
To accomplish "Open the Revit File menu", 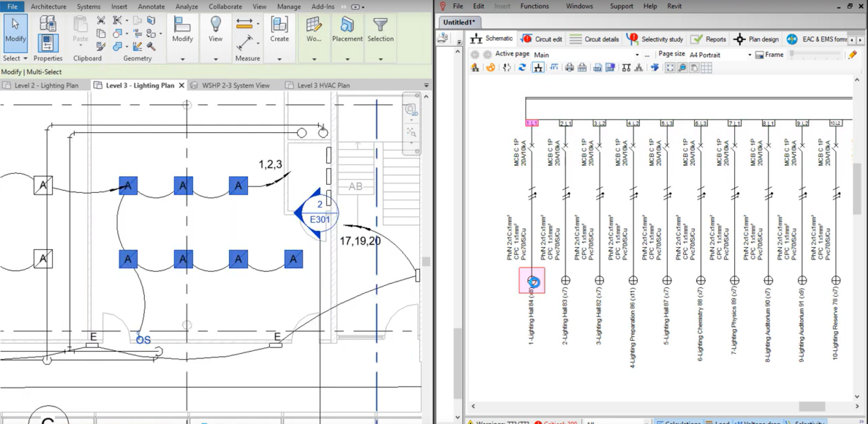I will [x=12, y=6].
